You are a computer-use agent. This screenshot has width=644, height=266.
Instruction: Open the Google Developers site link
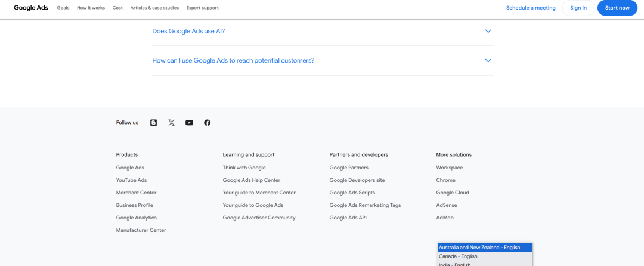pyautogui.click(x=357, y=180)
